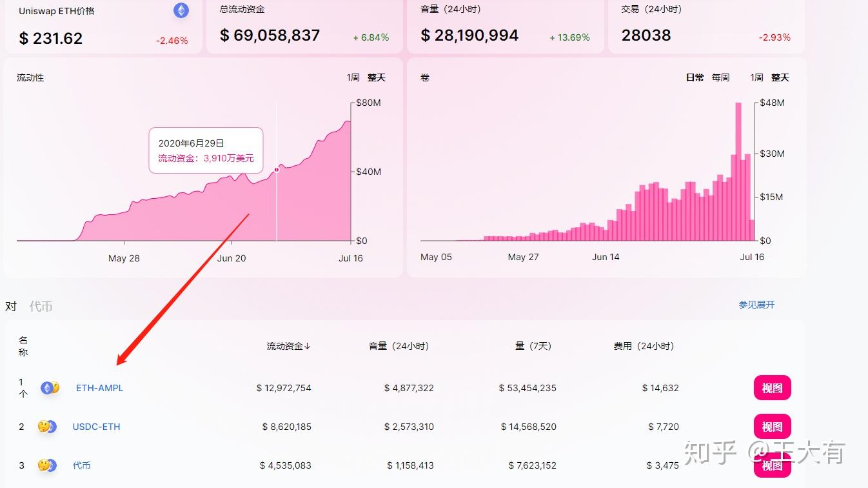Click the 流动资金 sort arrow

coord(308,346)
